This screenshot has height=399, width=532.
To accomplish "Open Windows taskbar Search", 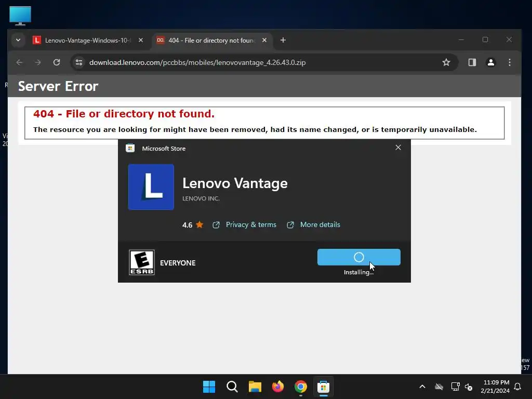I will point(232,387).
